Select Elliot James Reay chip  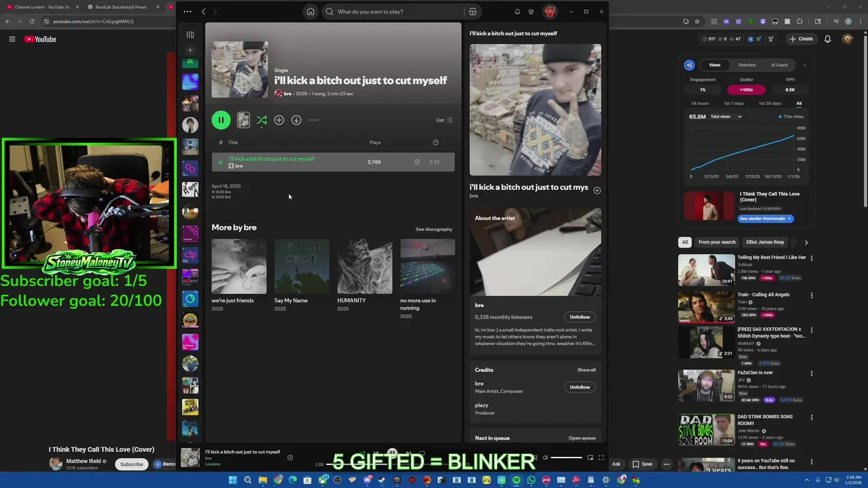click(x=765, y=242)
